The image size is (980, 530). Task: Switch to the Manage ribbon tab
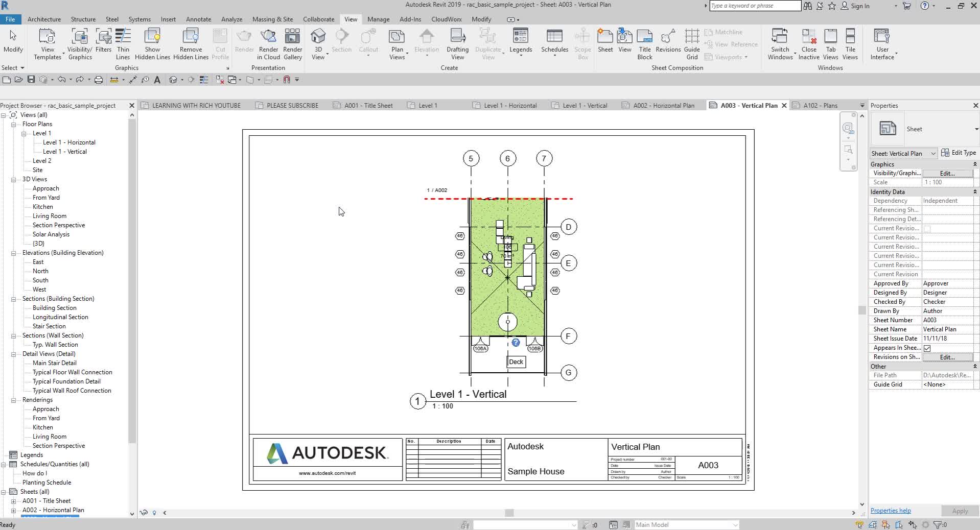(x=378, y=19)
